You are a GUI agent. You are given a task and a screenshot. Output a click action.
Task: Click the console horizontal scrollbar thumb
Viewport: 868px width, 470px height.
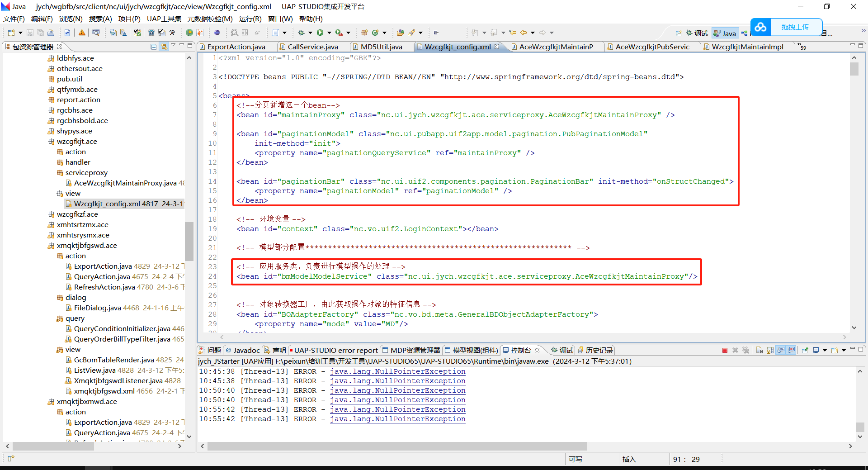tap(397, 446)
